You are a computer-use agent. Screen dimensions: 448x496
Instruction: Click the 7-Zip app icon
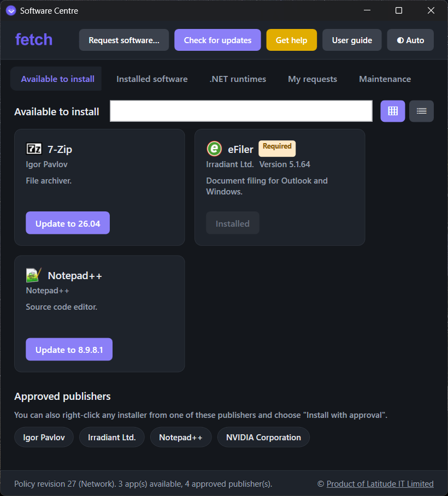click(34, 149)
